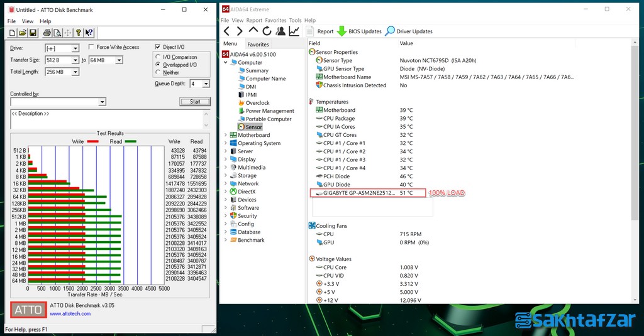This screenshot has width=644, height=336.
Task: Select the Summary tree item
Action: (253, 70)
